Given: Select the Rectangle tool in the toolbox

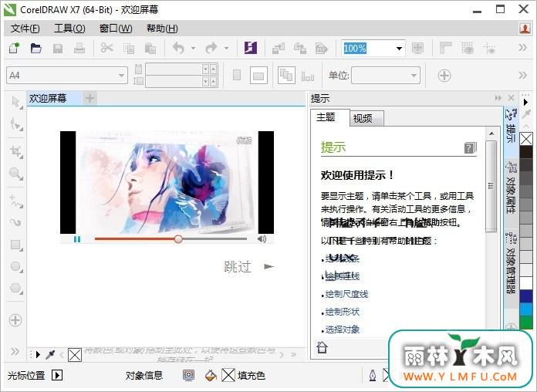Looking at the screenshot, I should (15, 245).
